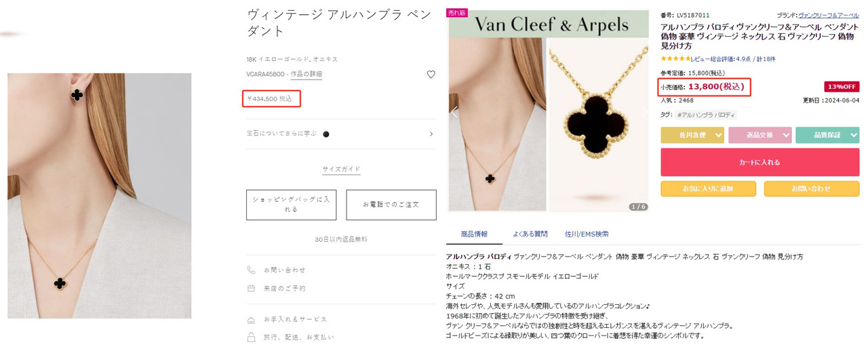Click the next image arrow on gallery
The width and height of the screenshot is (868, 347).
click(x=644, y=113)
